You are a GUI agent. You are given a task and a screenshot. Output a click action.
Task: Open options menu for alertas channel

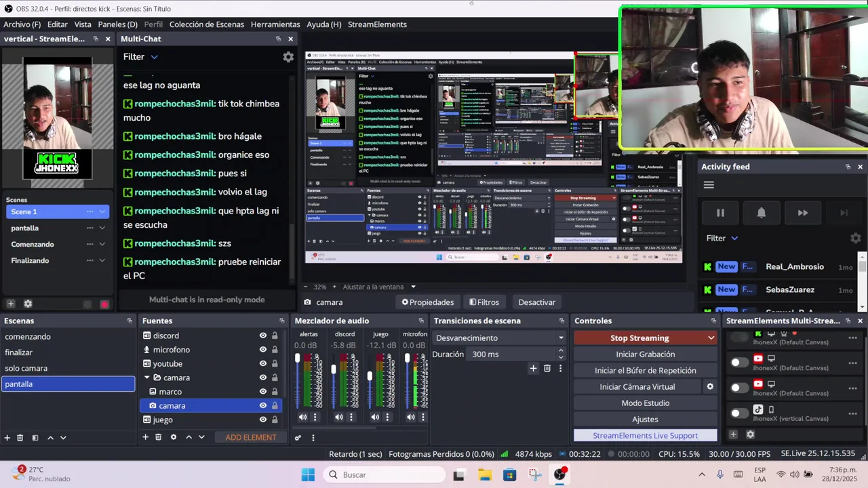point(315,417)
